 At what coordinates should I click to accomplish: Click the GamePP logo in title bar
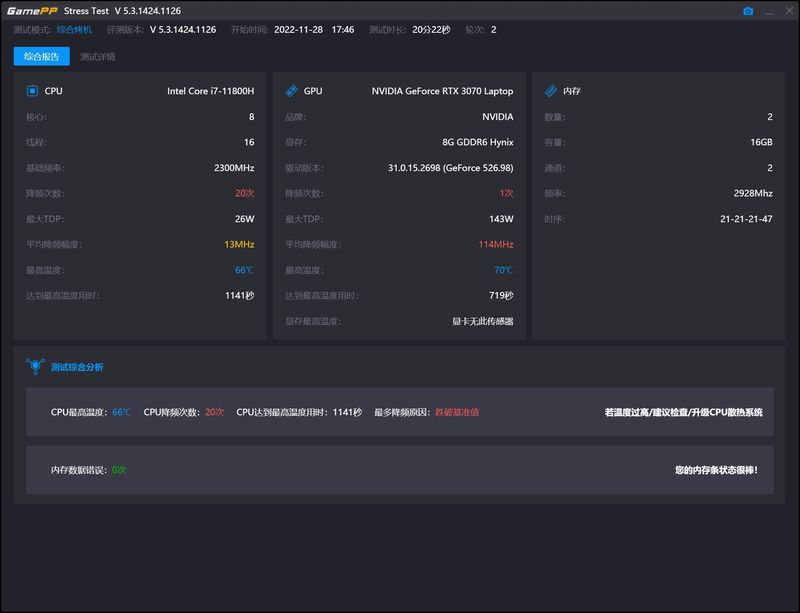pyautogui.click(x=32, y=11)
